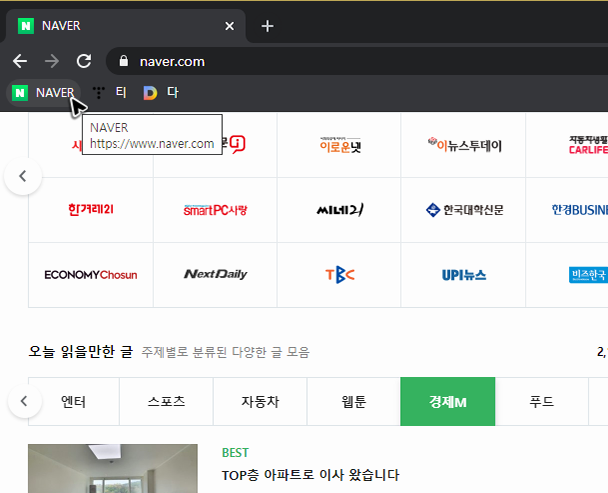Click the browser back arrow

point(20,61)
